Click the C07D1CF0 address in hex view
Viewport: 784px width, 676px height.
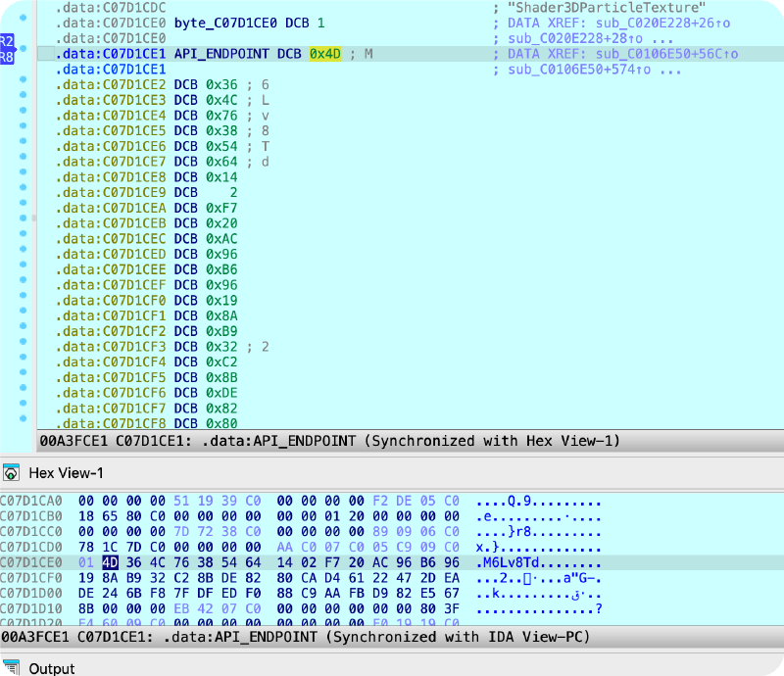(x=30, y=580)
